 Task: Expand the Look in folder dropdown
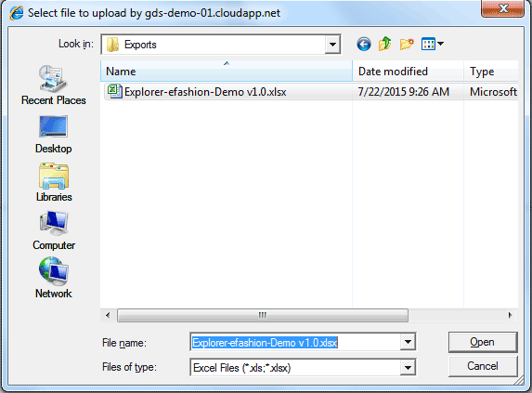tap(332, 45)
